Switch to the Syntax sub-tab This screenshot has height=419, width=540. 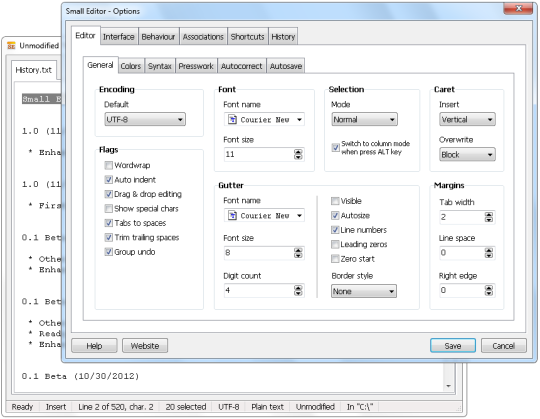click(159, 66)
